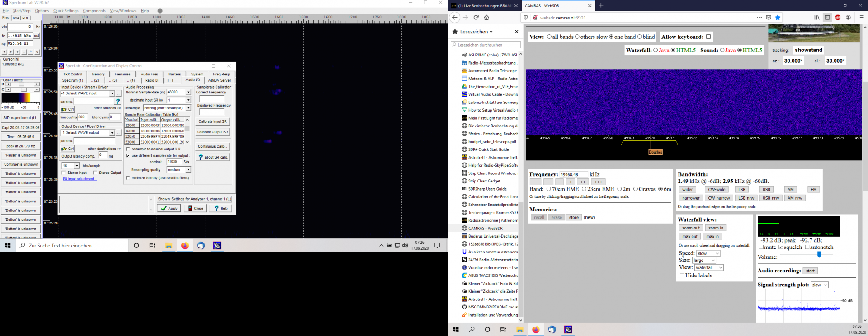Screen dimensions: 868x336
Task: Open the Resample mode dropdown
Action: (188, 108)
